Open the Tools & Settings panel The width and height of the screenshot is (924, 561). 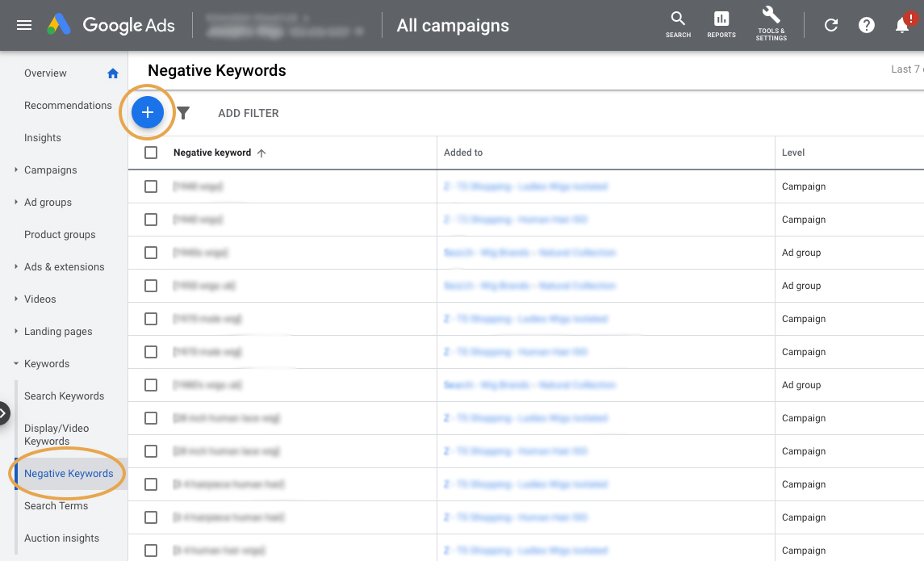771,24
